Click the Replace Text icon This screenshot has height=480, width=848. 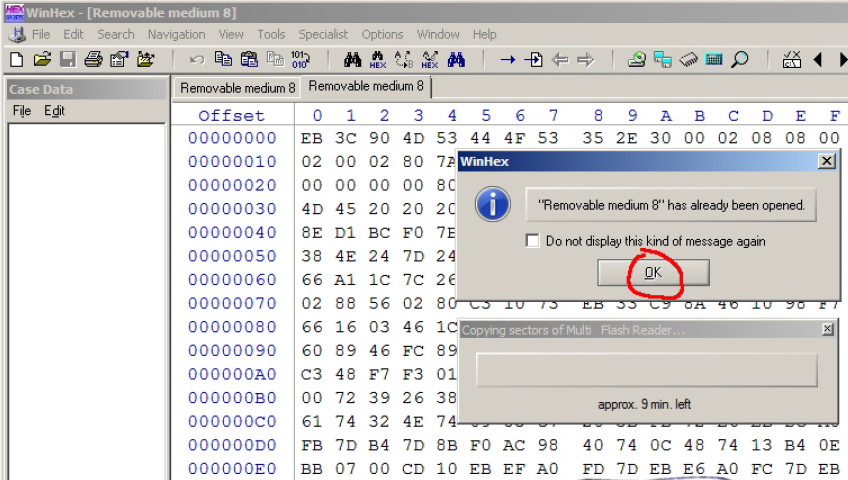pos(404,59)
